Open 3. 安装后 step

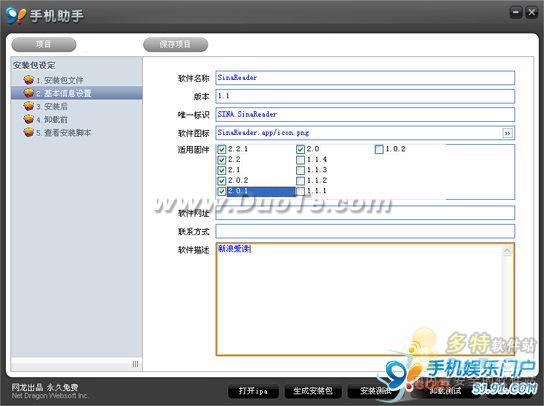[77, 106]
